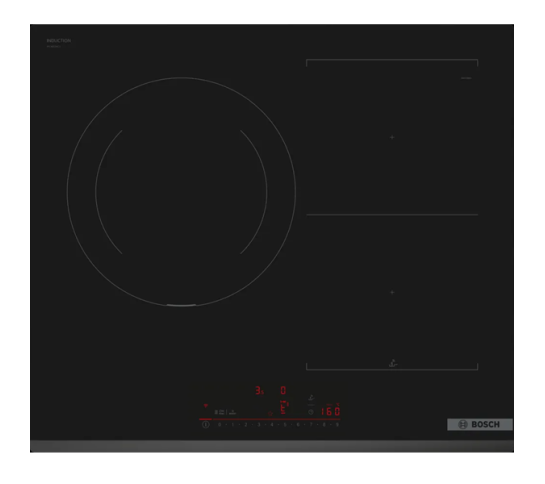Tap the red star favourite icon
This screenshot has height=484, width=545.
pos(270,413)
